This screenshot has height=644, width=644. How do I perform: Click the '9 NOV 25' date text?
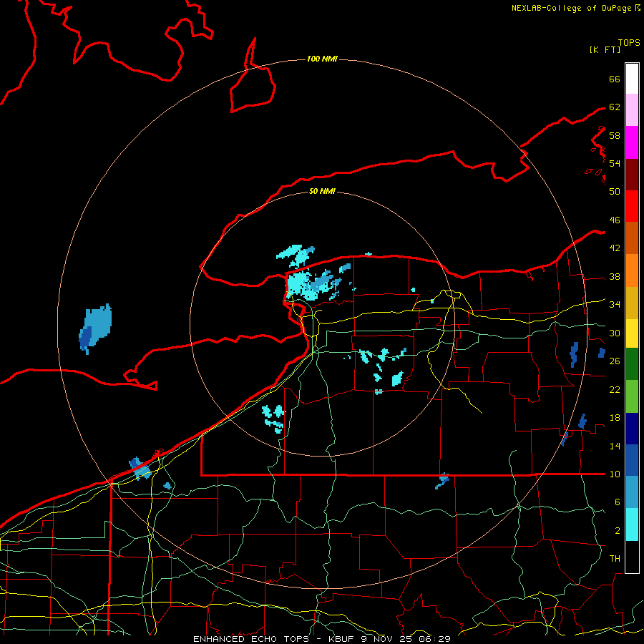388,639
